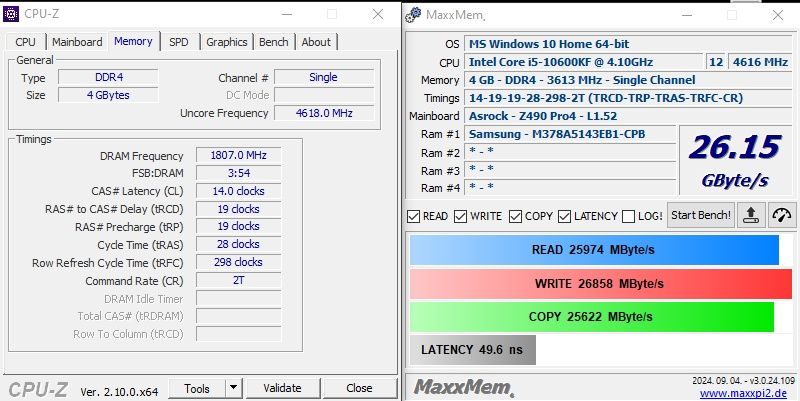This screenshot has width=800, height=401.
Task: Toggle the LATENCY checkbox
Action: point(564,216)
